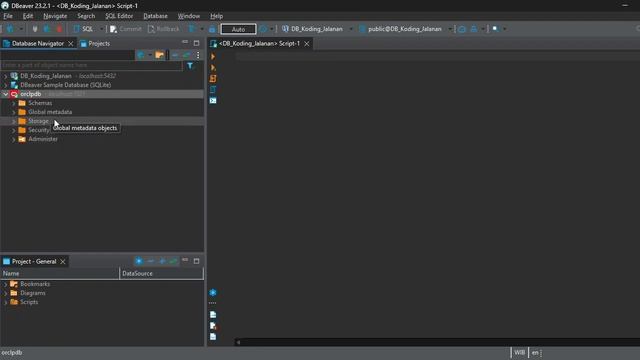Click the filter funnel icon in Navigator
This screenshot has height=360, width=640.
click(x=190, y=66)
